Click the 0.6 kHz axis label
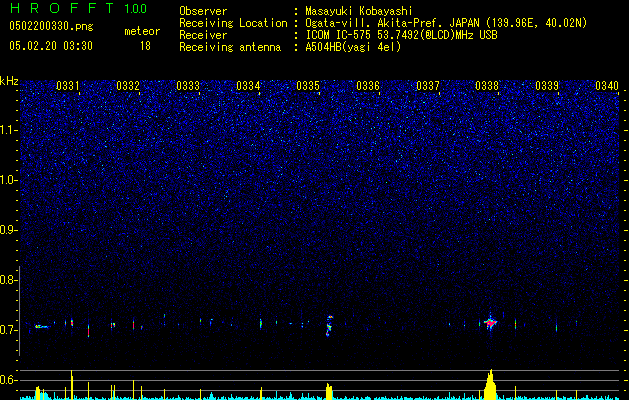The height and width of the screenshot is (400, 629). (8, 380)
